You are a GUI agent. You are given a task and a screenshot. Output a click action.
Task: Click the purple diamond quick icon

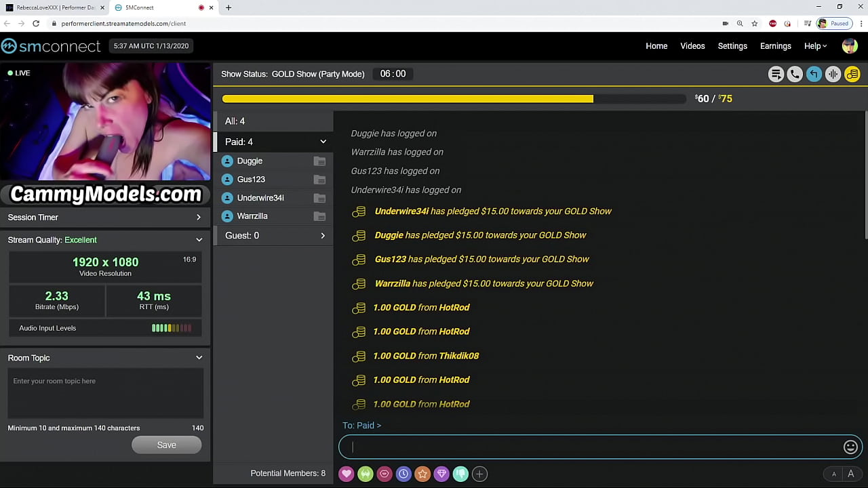(x=441, y=474)
